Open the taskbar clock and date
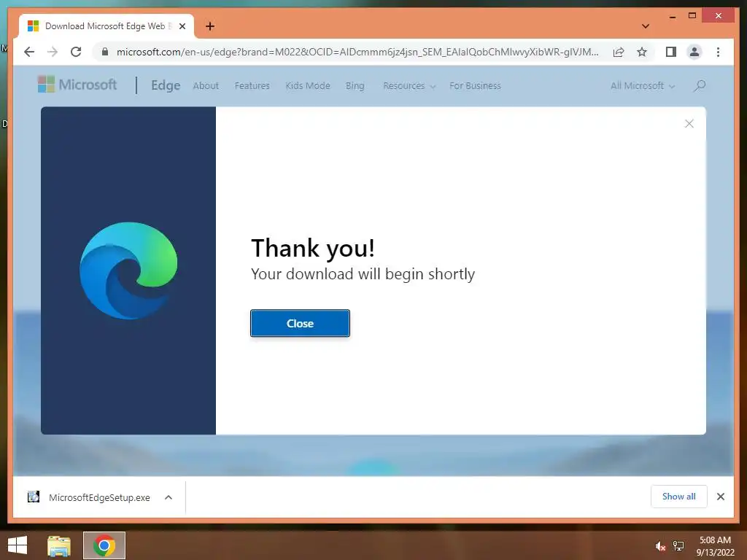This screenshot has width=747, height=560. [715, 546]
